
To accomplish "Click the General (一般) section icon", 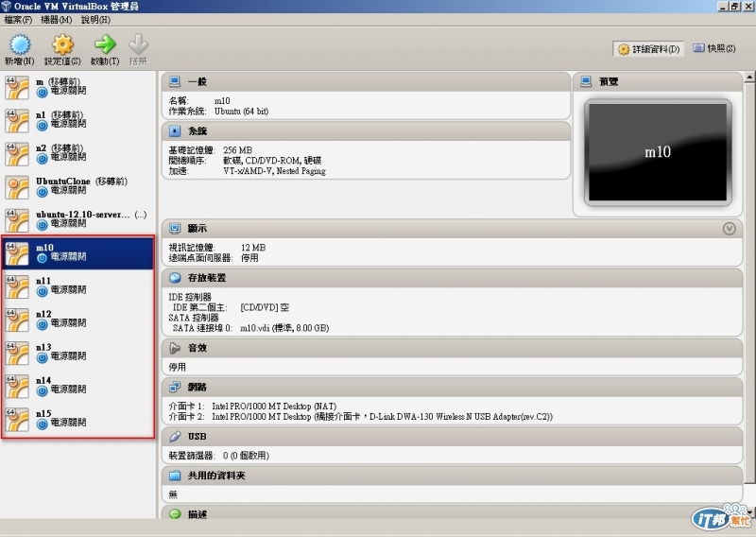I will point(175,81).
